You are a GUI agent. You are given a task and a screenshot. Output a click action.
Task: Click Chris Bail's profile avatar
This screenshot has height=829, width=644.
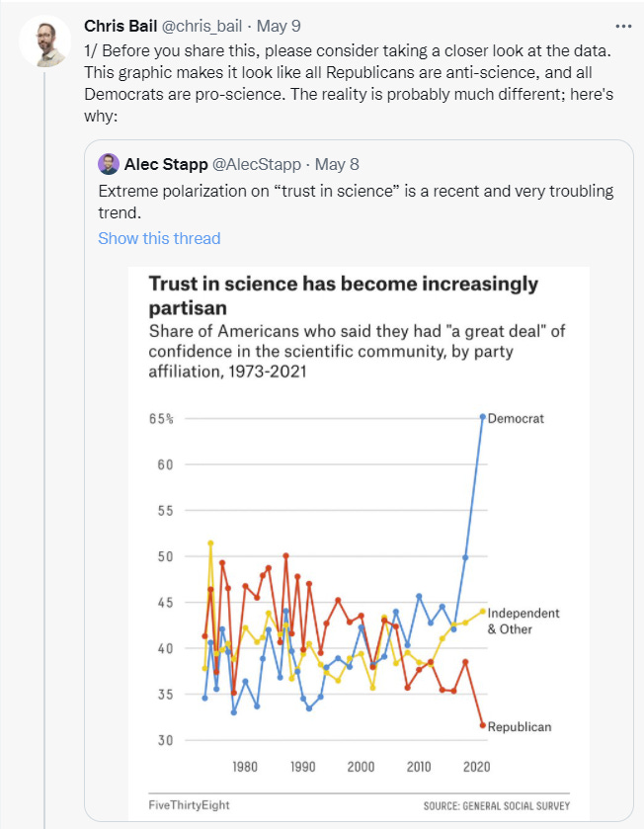point(44,41)
